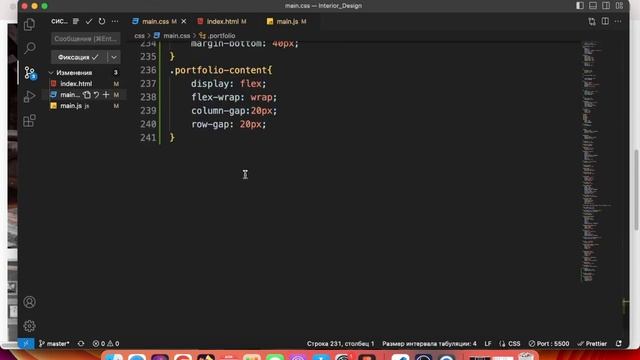640x360 pixels.
Task: Open changes compare icon in editor toolbar
Action: (592, 21)
